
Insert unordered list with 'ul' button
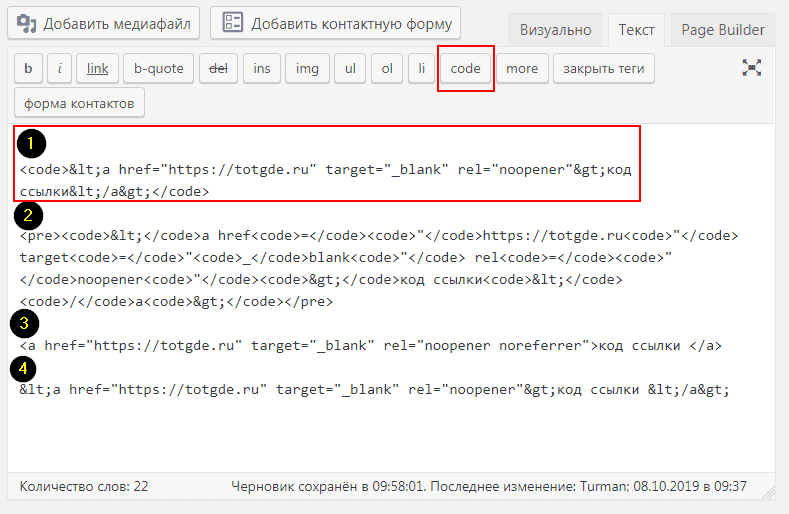[x=350, y=68]
